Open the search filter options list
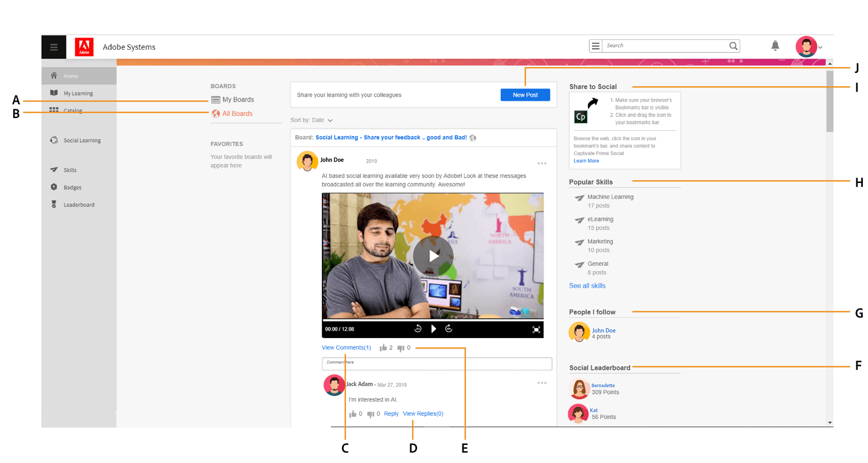 coord(595,46)
